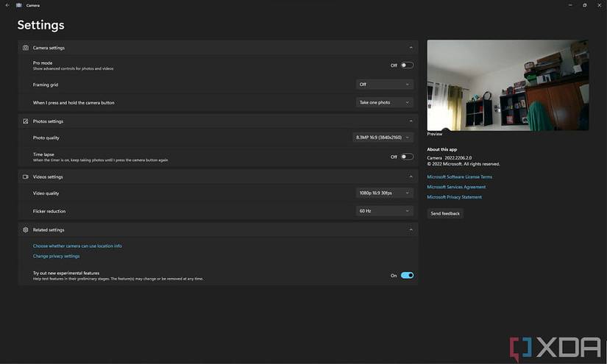The height and width of the screenshot is (364, 607).
Task: Click the camera preview thumbnail
Action: pyautogui.click(x=508, y=85)
